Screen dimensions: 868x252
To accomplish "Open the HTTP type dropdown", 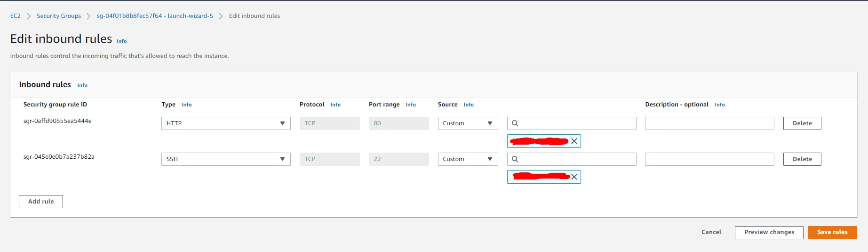I will 226,123.
